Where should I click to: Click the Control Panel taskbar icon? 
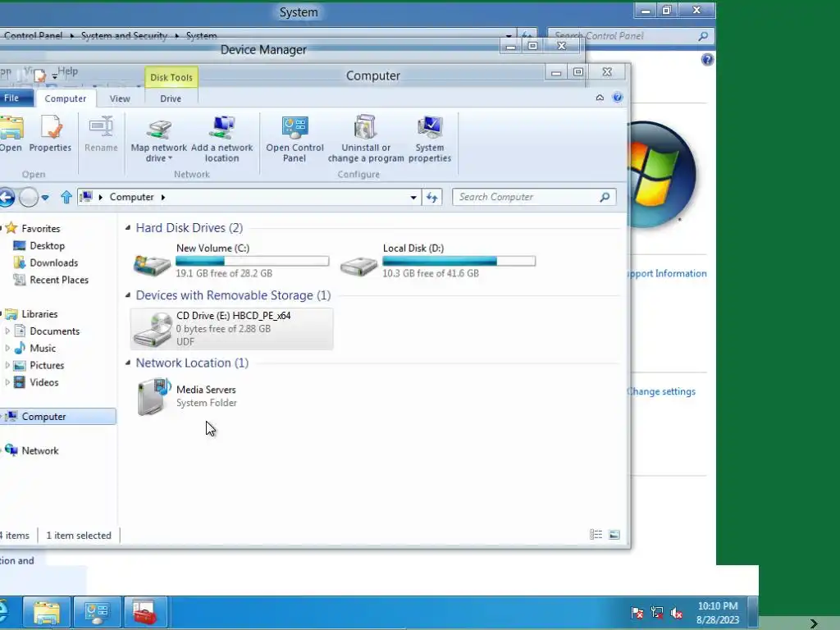97,612
